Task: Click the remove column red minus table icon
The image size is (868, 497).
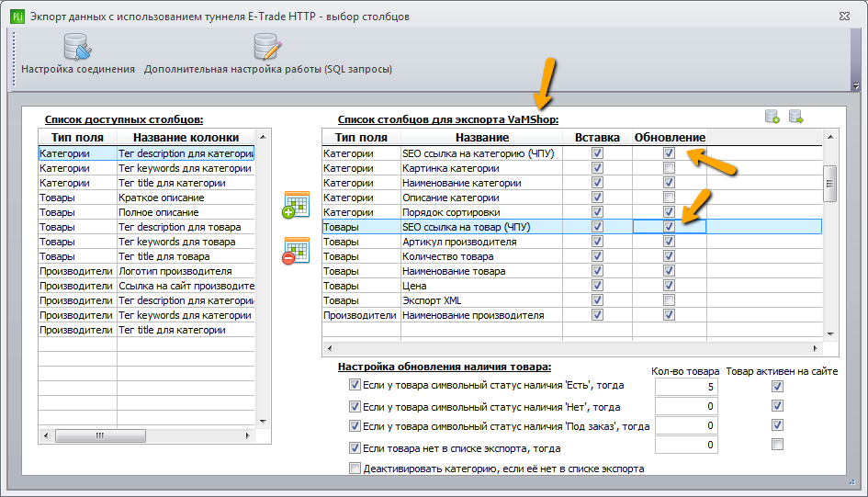Action: 296,251
